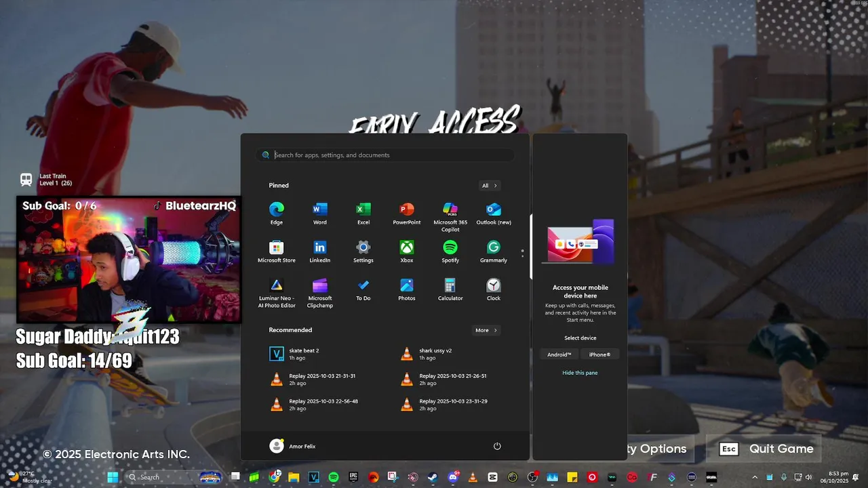Open Settings from the Start menu
The image size is (868, 488).
pyautogui.click(x=363, y=251)
